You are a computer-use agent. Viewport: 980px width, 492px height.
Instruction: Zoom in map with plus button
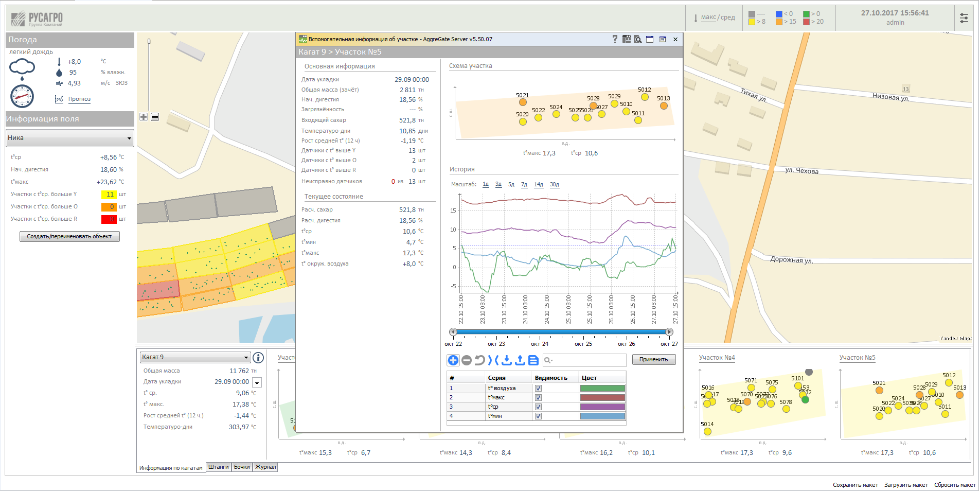[144, 117]
